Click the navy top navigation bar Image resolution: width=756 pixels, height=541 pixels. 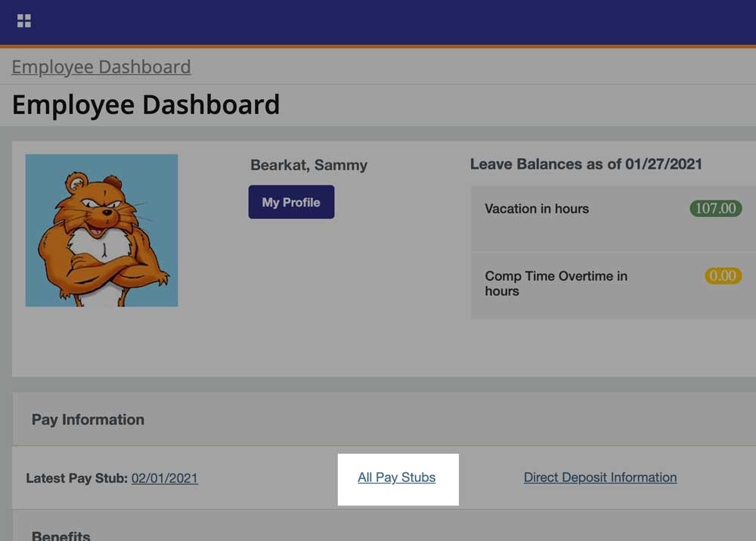click(378, 23)
